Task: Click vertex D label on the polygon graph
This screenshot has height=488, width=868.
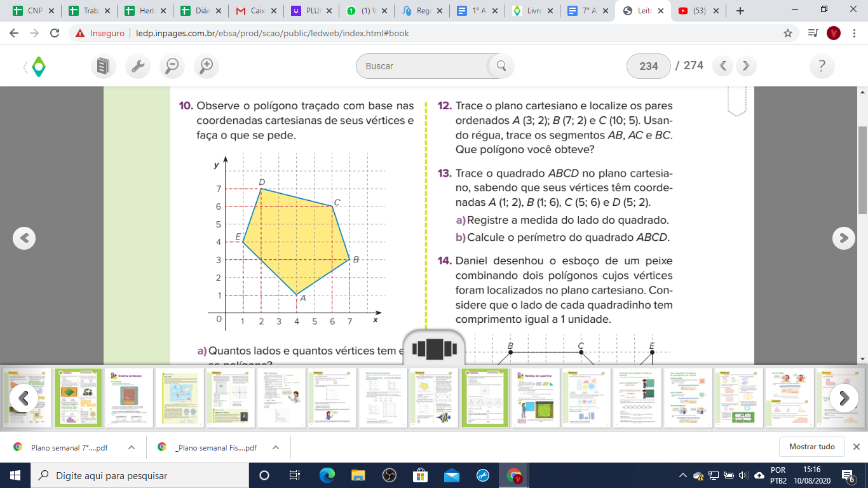Action: (262, 182)
